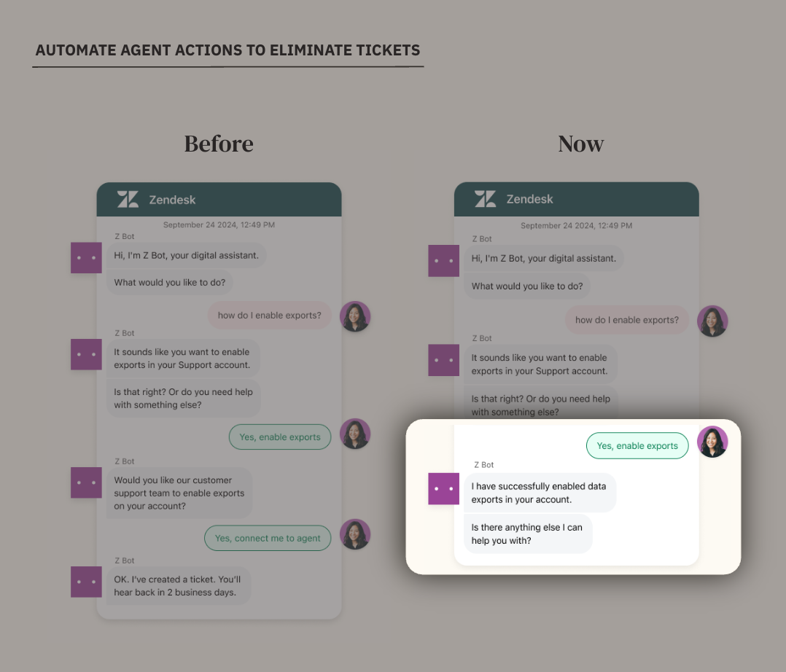Click user avatar next to "Yes, connect me to agent"
Image resolution: width=786 pixels, height=672 pixels.
[x=355, y=534]
